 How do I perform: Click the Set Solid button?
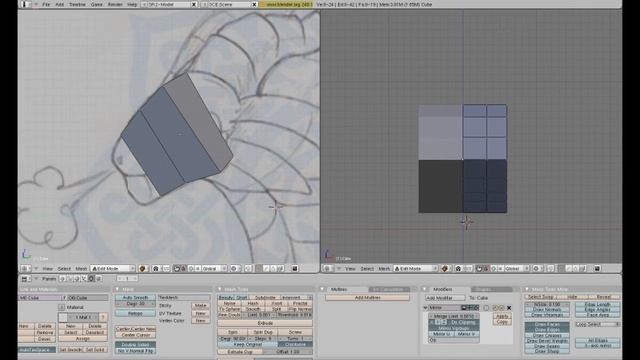(x=96, y=350)
